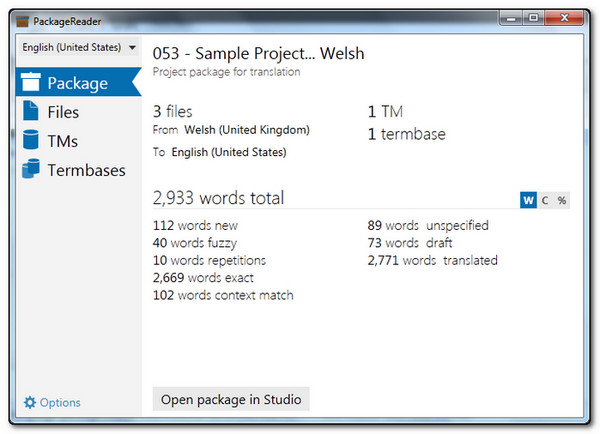
Task: Click the 73 words draft line
Action: [410, 243]
